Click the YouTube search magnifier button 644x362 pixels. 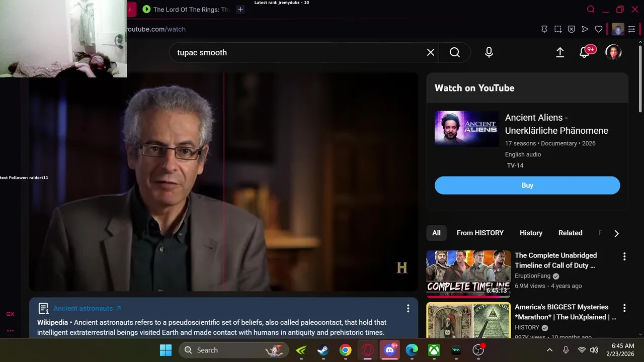pyautogui.click(x=455, y=52)
